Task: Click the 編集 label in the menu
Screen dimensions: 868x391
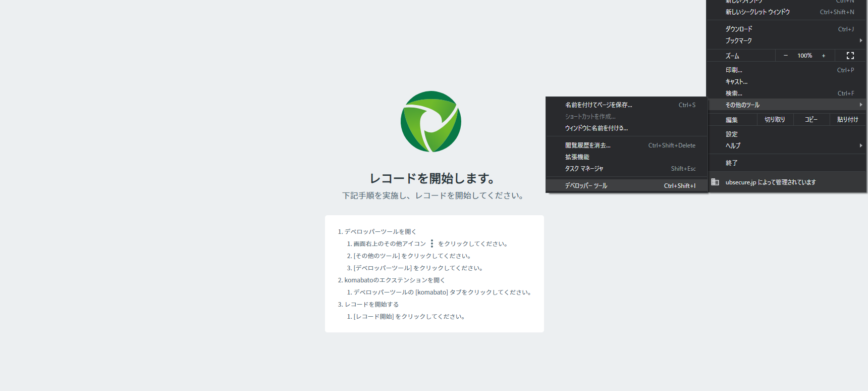Action: [732, 120]
